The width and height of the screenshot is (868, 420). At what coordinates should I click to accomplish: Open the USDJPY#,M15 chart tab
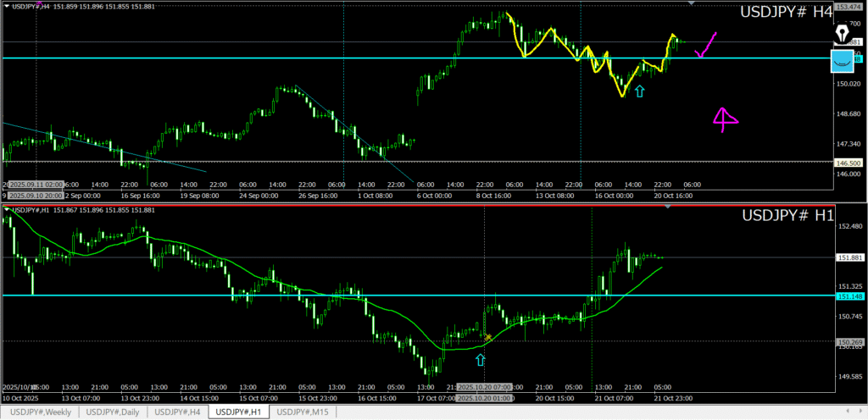point(303,412)
